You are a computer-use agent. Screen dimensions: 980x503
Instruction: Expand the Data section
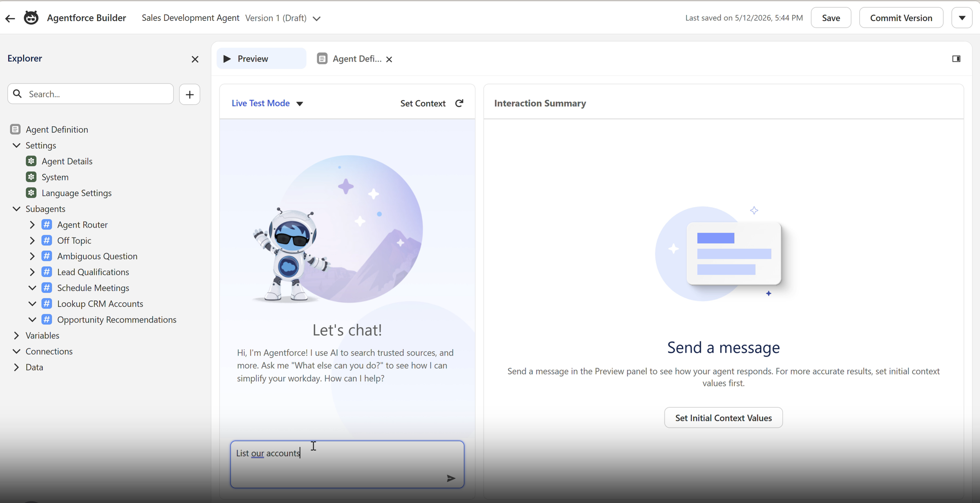pos(16,367)
